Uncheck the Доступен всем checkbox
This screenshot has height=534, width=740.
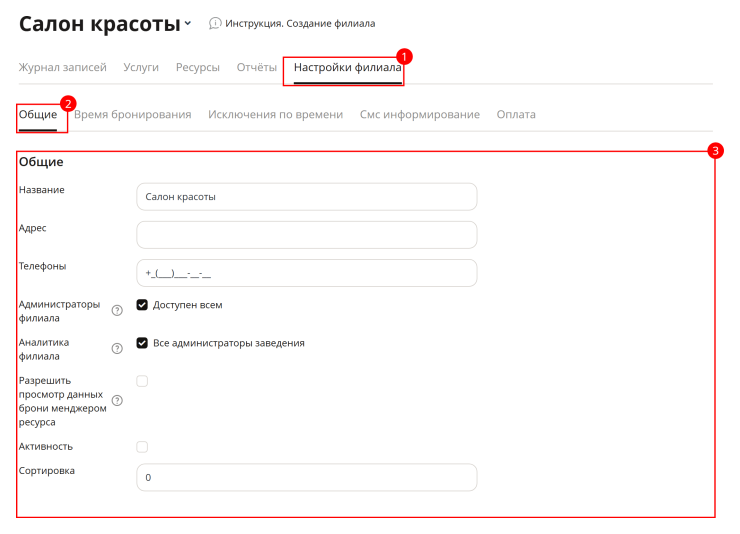142,305
